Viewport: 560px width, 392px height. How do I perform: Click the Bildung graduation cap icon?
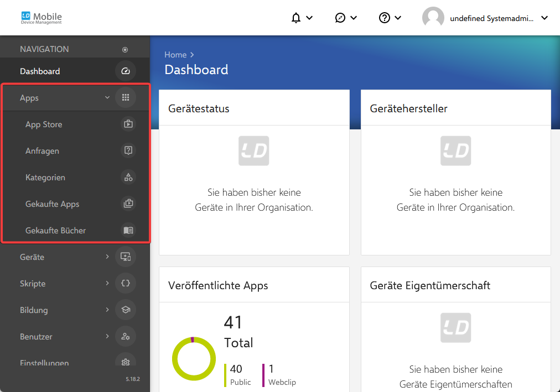(126, 310)
